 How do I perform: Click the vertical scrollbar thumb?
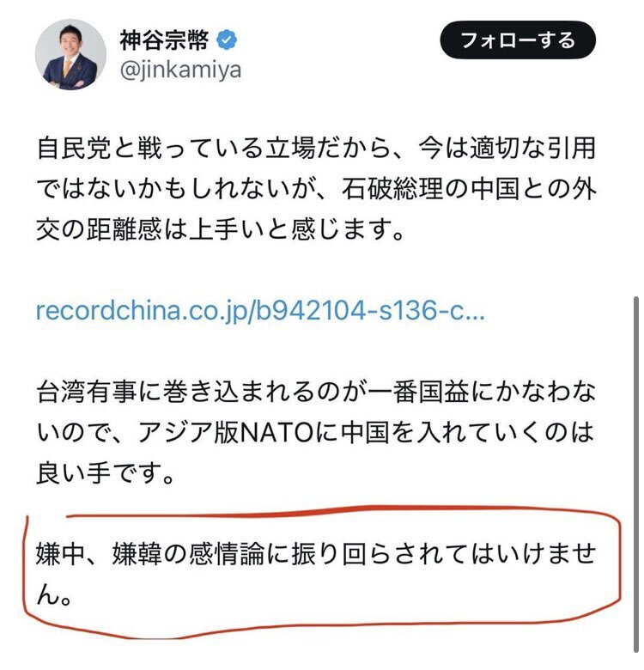636,474
